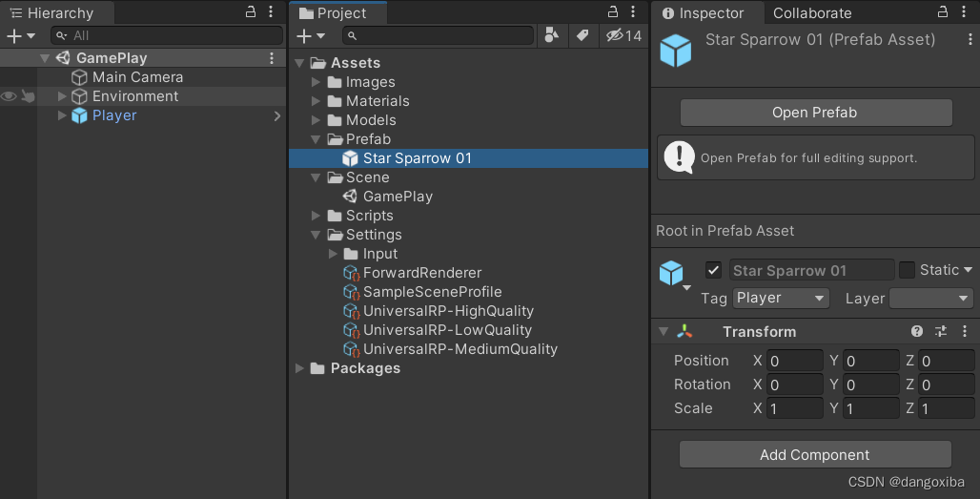
Task: Collapse the Transform component
Action: point(664,331)
